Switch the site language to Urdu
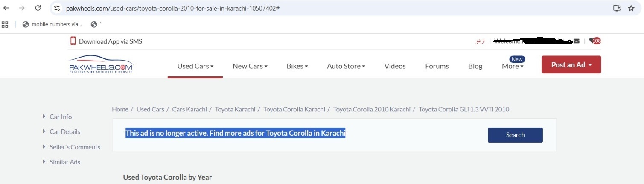The image size is (644, 184). coord(480,41)
